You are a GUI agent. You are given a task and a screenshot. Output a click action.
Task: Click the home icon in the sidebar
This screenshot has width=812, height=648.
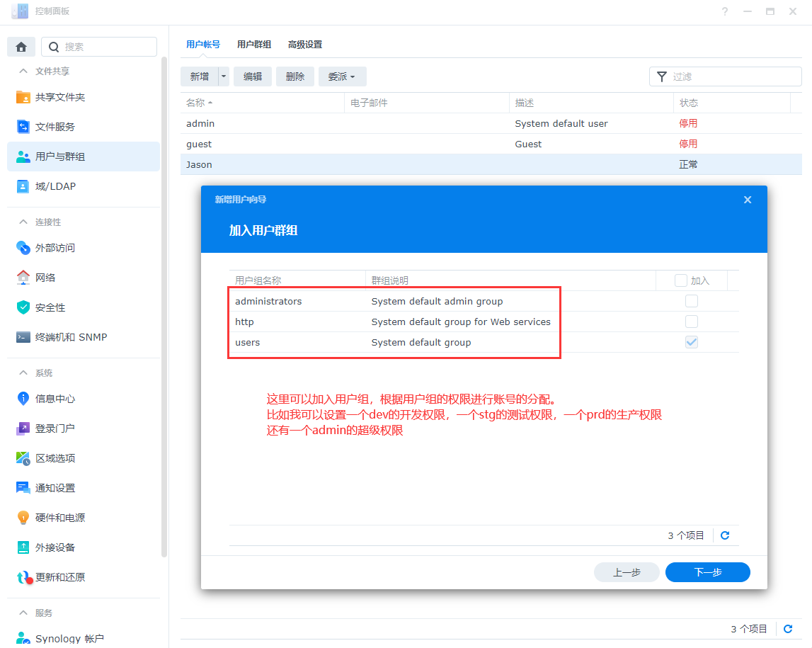[21, 47]
